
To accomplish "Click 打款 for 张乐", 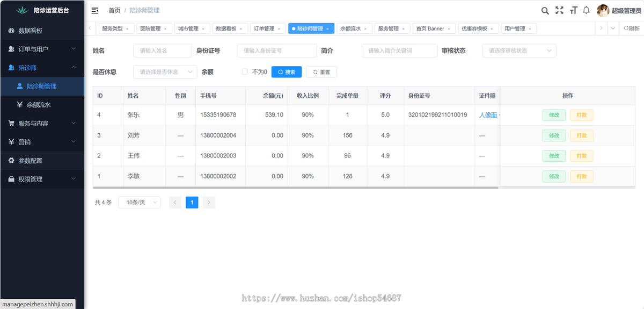I will pos(582,115).
